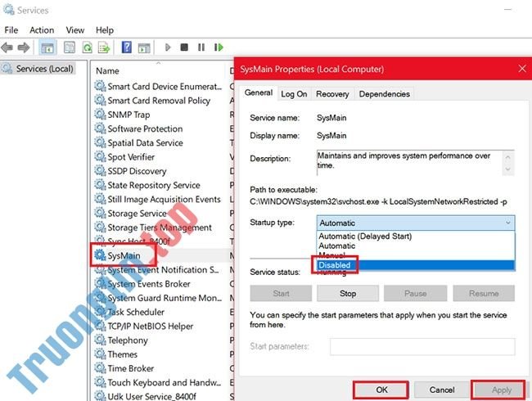Open Help via the blue question mark icon
This screenshot has height=401, width=532.
[127, 47]
